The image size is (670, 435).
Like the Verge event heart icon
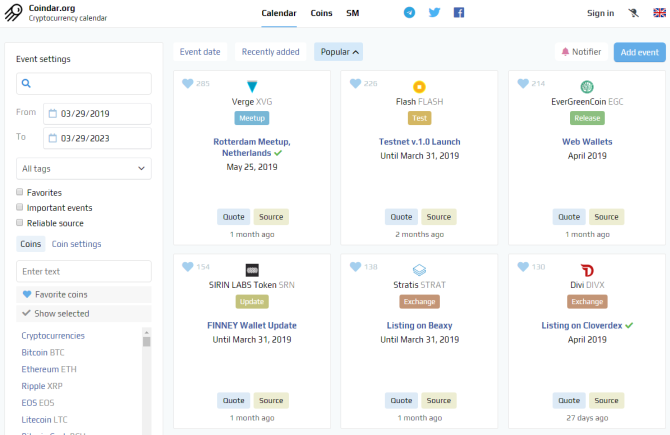coord(188,83)
